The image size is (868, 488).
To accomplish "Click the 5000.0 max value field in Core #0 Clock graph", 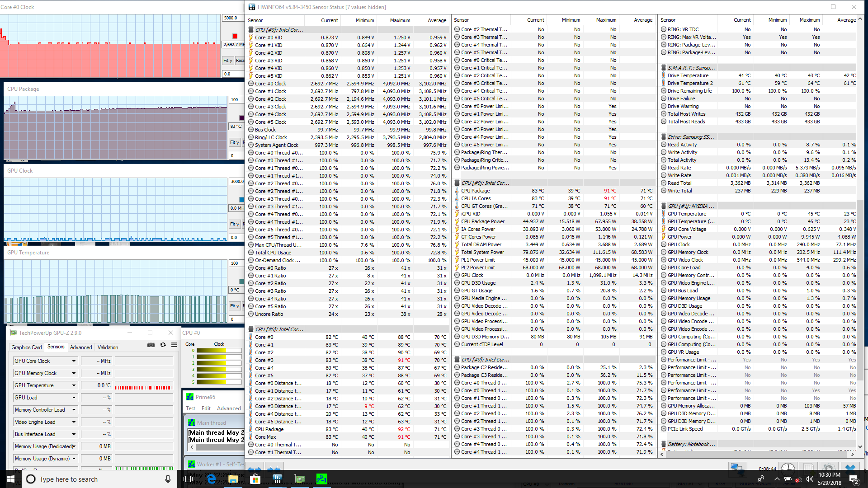I will point(233,18).
